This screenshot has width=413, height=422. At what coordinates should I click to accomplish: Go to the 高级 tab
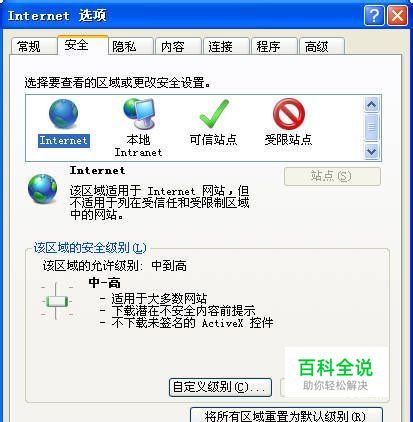coord(322,46)
